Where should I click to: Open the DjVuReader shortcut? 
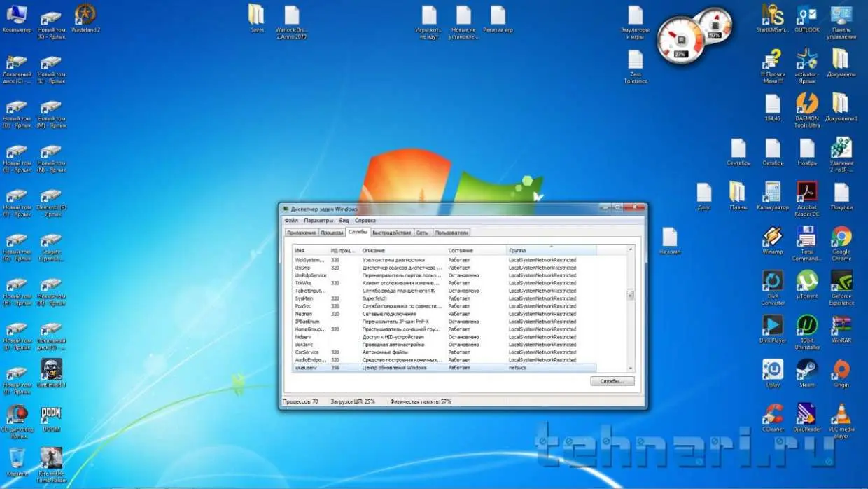point(807,418)
